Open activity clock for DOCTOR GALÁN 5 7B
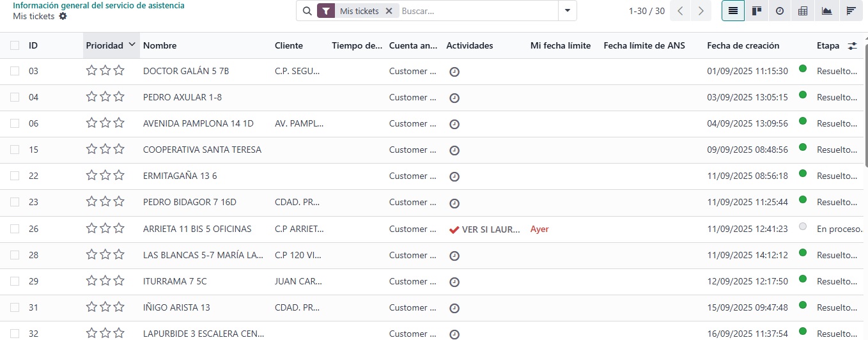The height and width of the screenshot is (340, 868). coord(454,72)
